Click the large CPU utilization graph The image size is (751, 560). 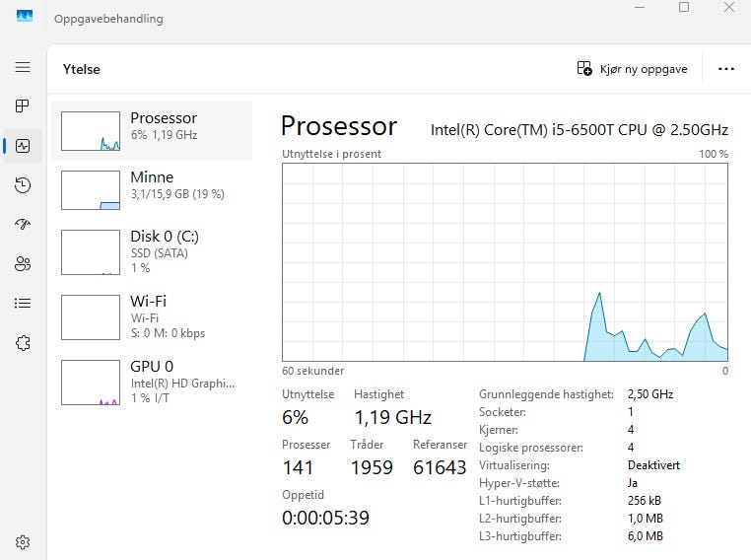click(505, 262)
